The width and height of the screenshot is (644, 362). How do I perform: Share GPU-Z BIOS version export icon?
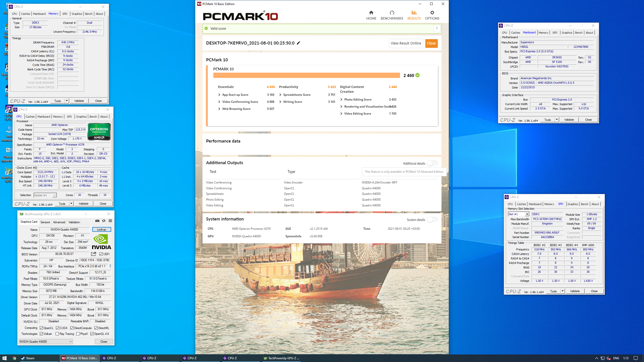point(94,254)
